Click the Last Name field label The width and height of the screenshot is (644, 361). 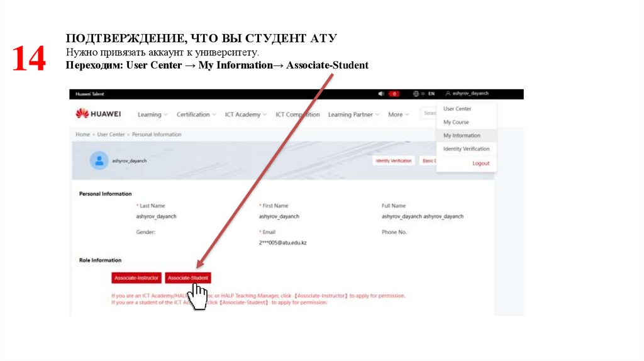tap(152, 206)
